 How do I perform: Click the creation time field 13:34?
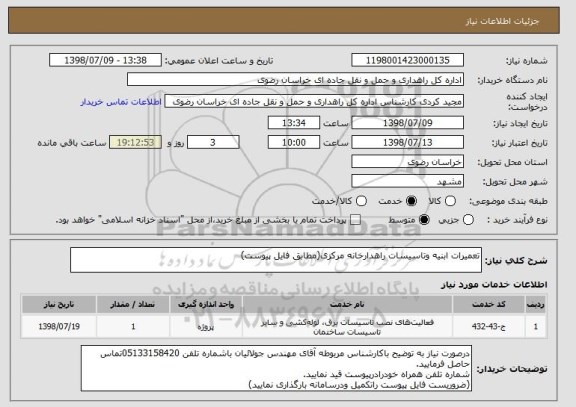coord(294,123)
